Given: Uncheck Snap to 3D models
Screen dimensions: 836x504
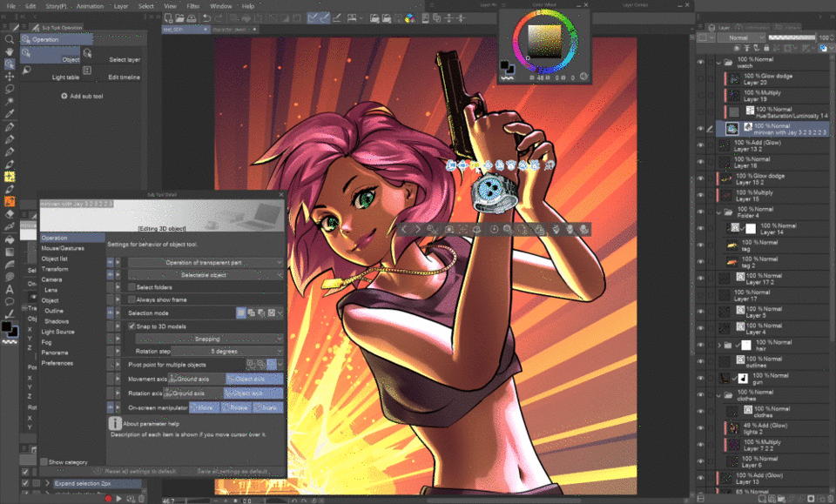Looking at the screenshot, I should pos(131,326).
